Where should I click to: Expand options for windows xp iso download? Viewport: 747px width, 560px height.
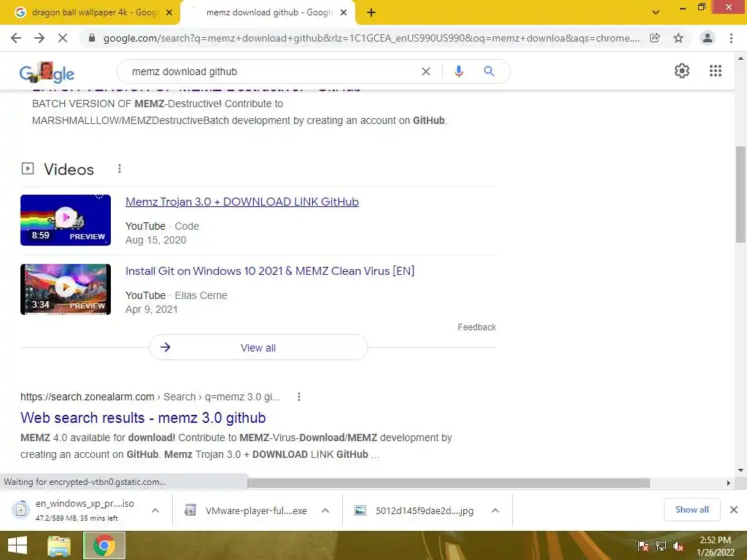click(155, 510)
